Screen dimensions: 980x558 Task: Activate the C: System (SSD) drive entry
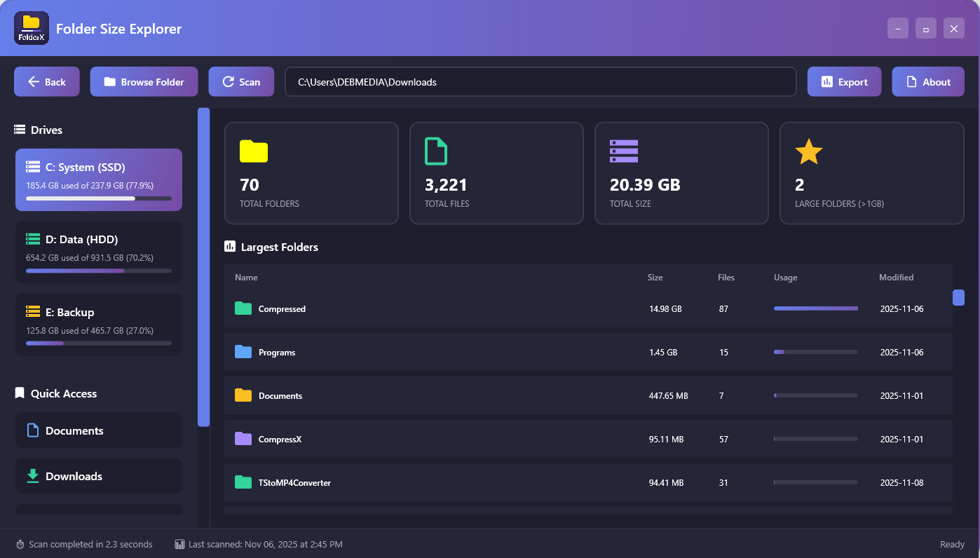[x=98, y=179]
